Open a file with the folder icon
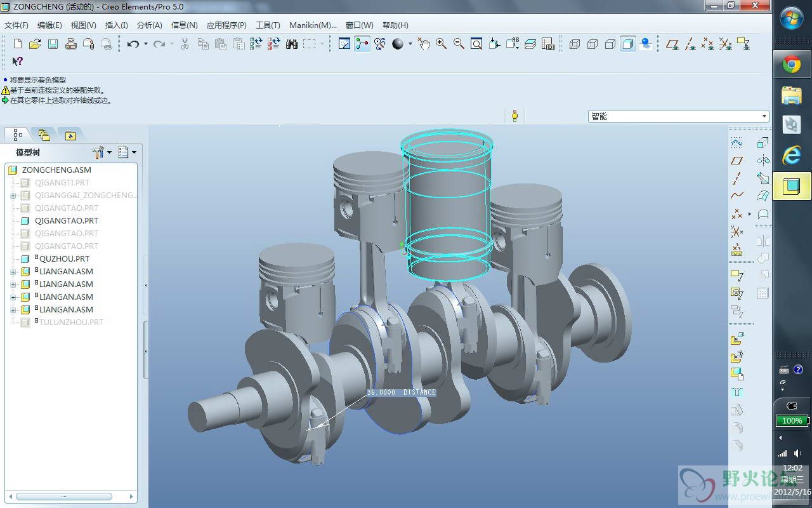 tap(35, 44)
